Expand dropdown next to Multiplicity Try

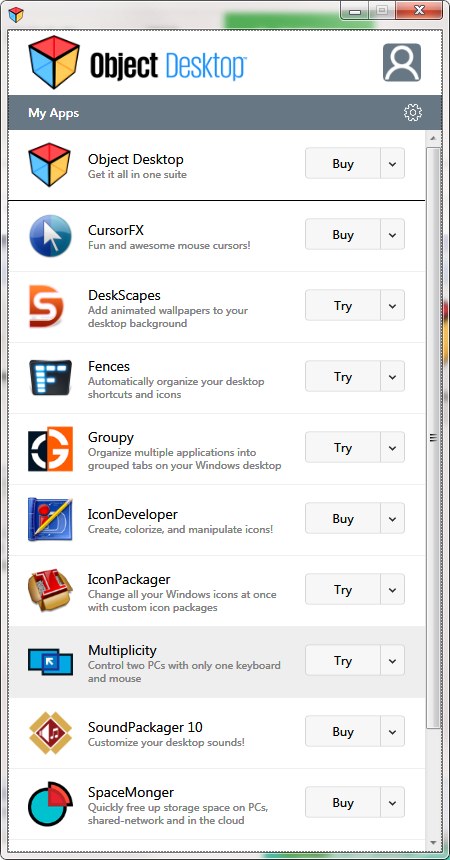(392, 660)
